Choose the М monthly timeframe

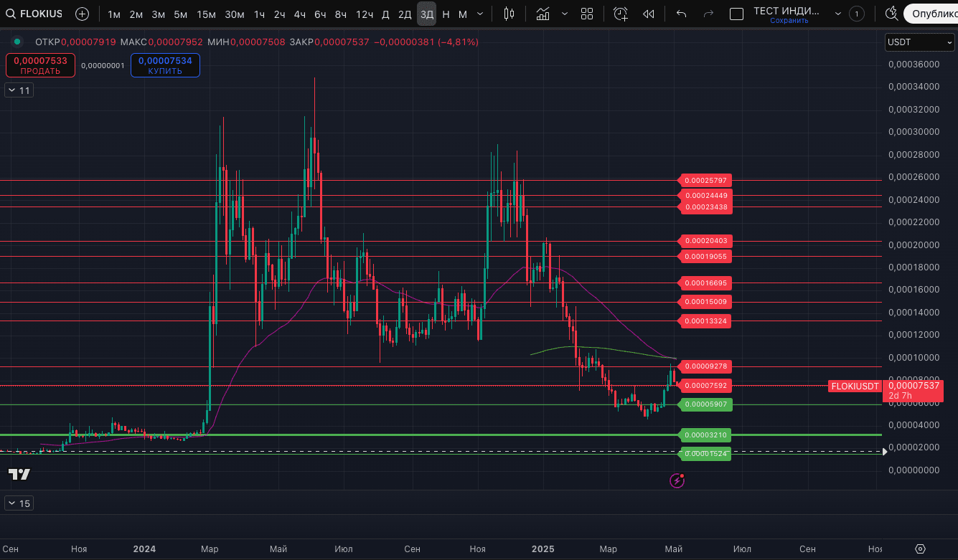coord(463,14)
